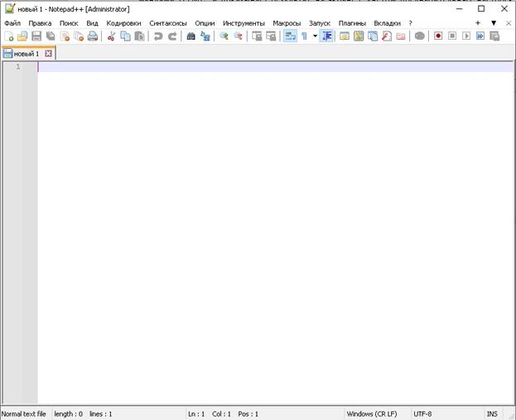
Task: Toggle the word wrap toolbar button
Action: [290, 36]
